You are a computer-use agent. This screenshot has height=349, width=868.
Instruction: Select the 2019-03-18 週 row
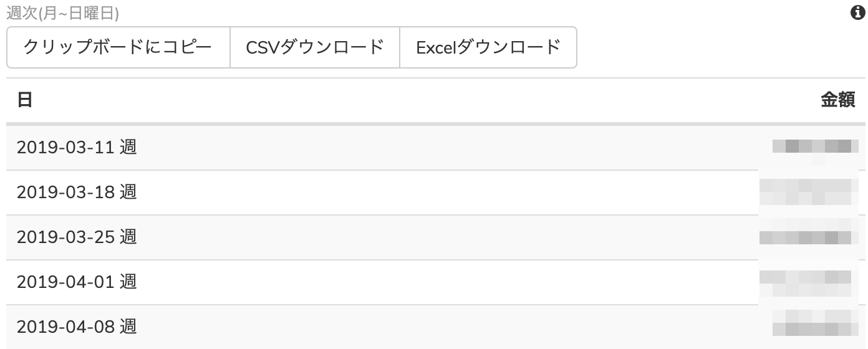(x=436, y=193)
